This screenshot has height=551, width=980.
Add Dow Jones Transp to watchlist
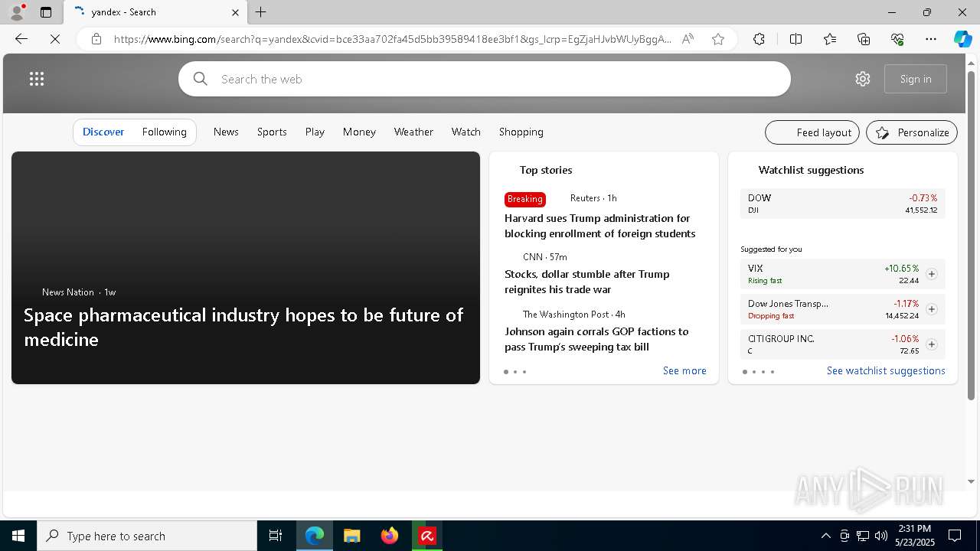(932, 309)
